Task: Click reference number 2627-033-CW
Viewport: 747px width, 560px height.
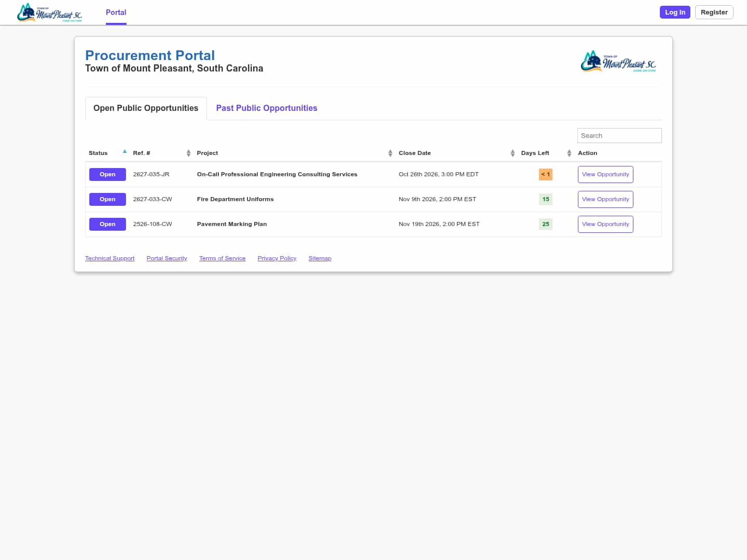Action: pos(153,200)
